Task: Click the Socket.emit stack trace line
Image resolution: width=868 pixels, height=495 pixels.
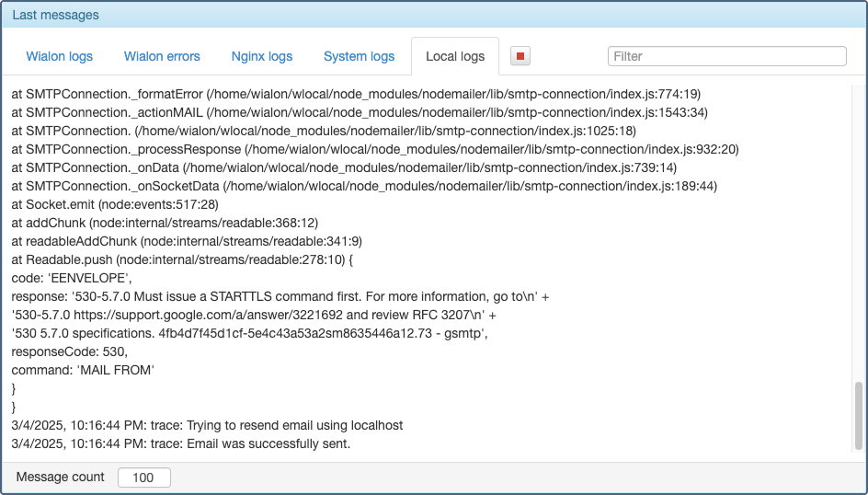Action: (x=114, y=204)
